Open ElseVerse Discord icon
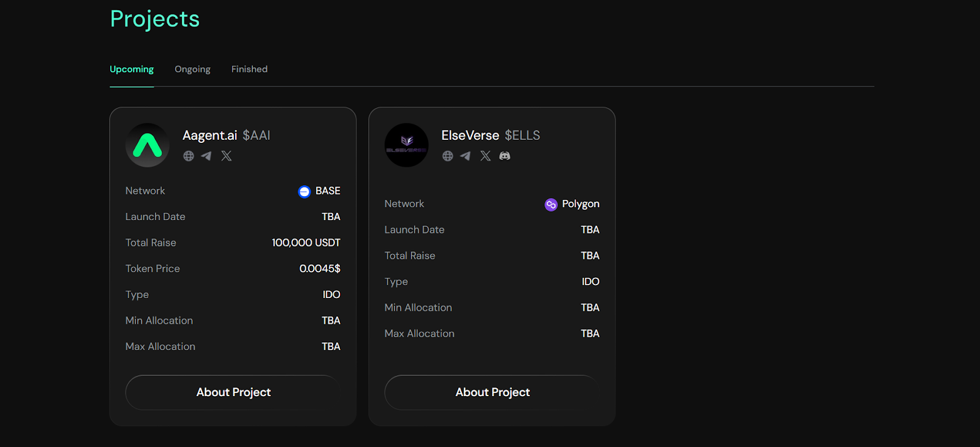This screenshot has height=447, width=980. click(505, 156)
